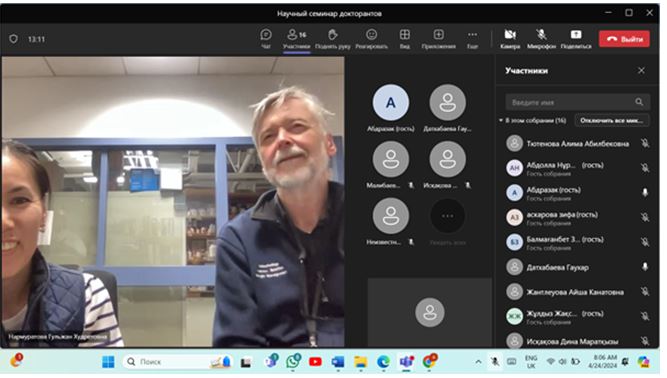Select participant Тютенова Алима Абилбековна

point(577,144)
